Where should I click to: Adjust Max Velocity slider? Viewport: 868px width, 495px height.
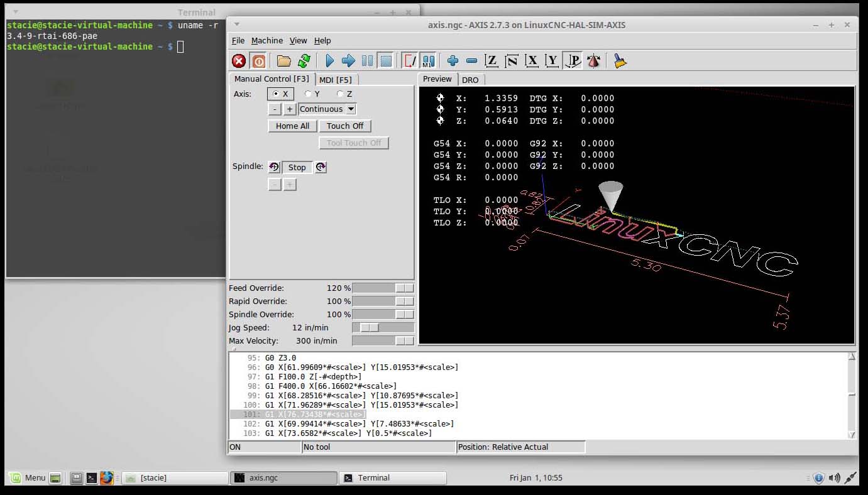tap(383, 340)
